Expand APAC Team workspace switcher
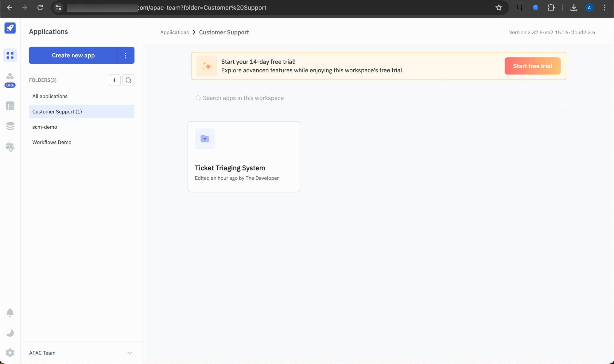This screenshot has width=614, height=364. coord(82,353)
